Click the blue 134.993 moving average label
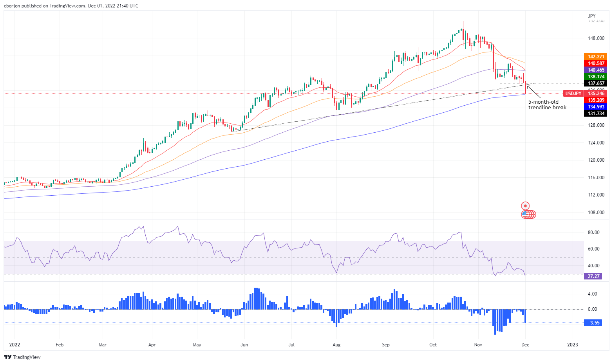The image size is (613, 364). (595, 107)
